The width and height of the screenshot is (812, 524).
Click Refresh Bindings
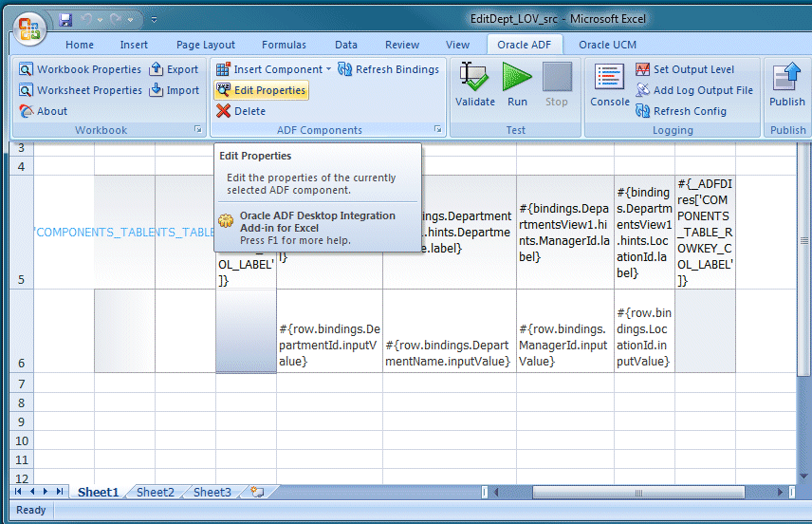tap(388, 69)
